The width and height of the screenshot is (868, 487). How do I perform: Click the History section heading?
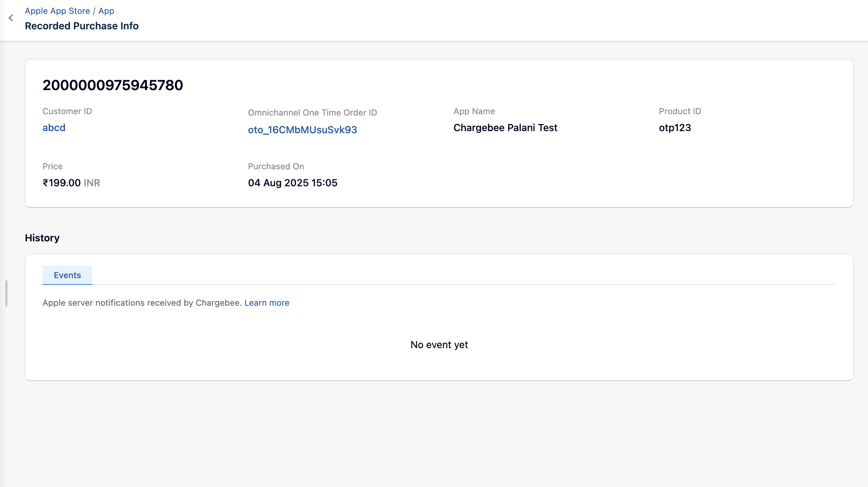(x=42, y=238)
